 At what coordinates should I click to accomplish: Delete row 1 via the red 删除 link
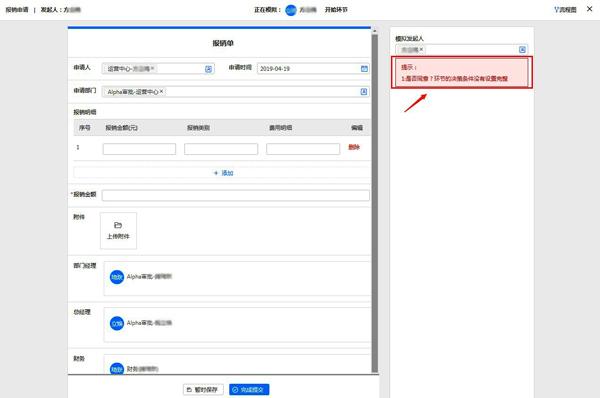click(x=354, y=147)
